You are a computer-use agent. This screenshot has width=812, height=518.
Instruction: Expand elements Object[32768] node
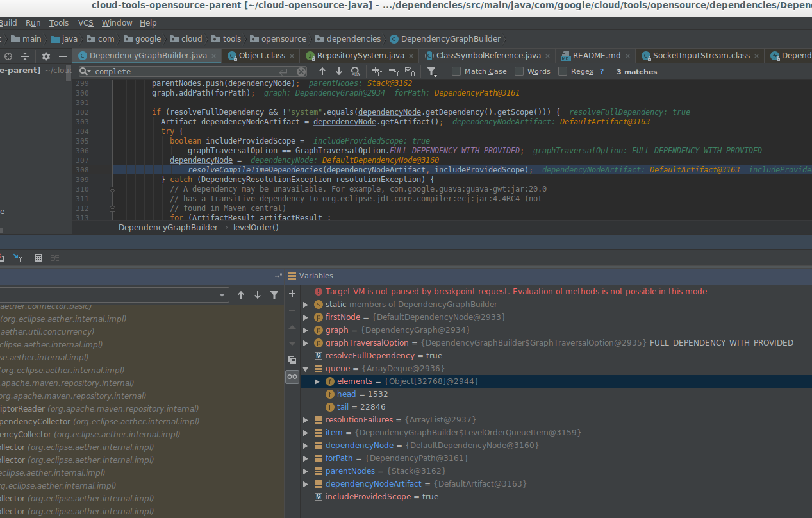[x=317, y=381]
